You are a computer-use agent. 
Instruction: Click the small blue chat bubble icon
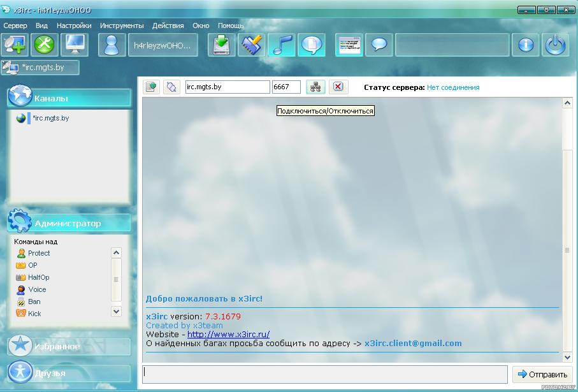click(379, 45)
